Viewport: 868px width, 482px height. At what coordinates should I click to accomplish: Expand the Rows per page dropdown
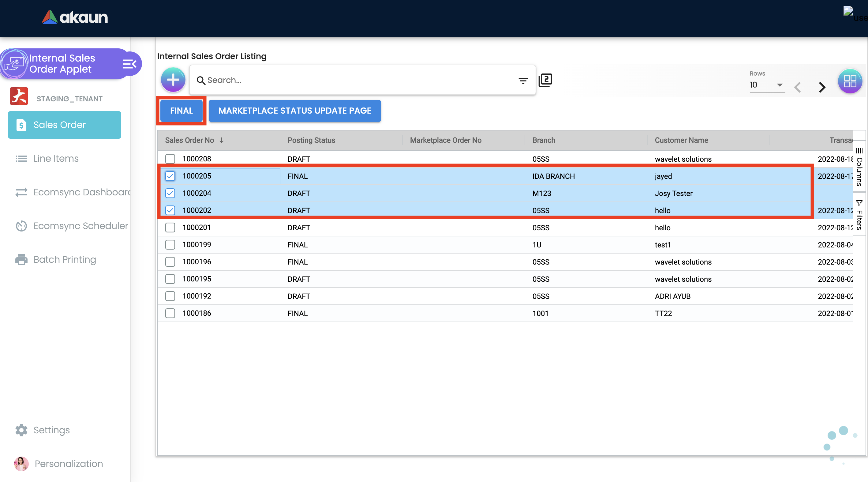point(767,85)
